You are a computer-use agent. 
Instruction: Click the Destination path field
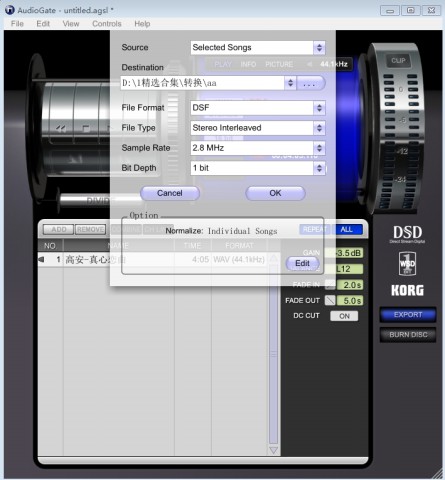click(x=203, y=83)
